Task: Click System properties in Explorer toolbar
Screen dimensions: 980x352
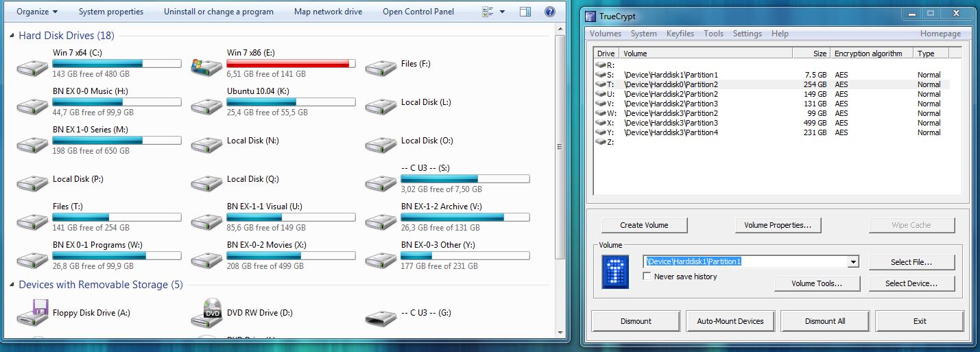Action: pyautogui.click(x=111, y=12)
